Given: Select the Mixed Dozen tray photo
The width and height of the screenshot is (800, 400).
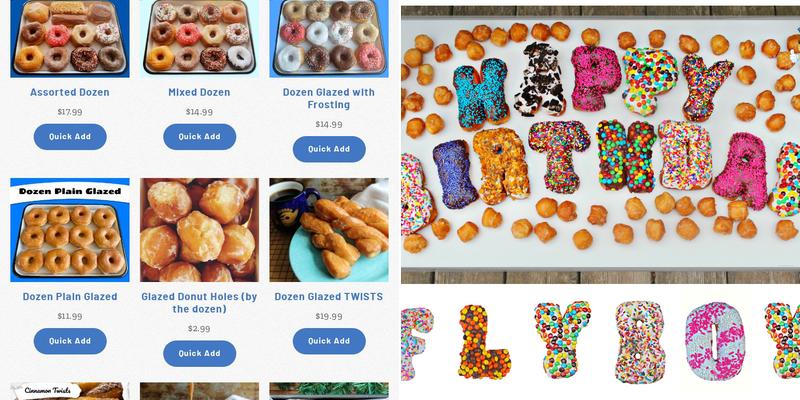Looking at the screenshot, I should tap(199, 39).
